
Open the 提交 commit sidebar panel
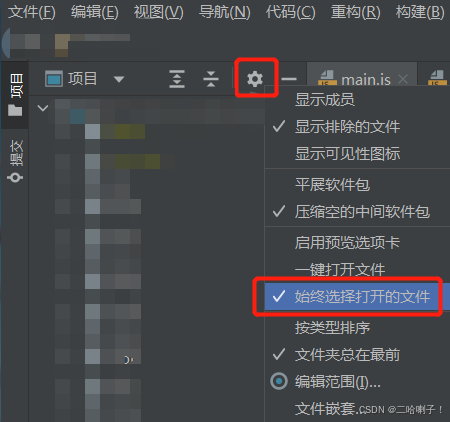[x=15, y=161]
